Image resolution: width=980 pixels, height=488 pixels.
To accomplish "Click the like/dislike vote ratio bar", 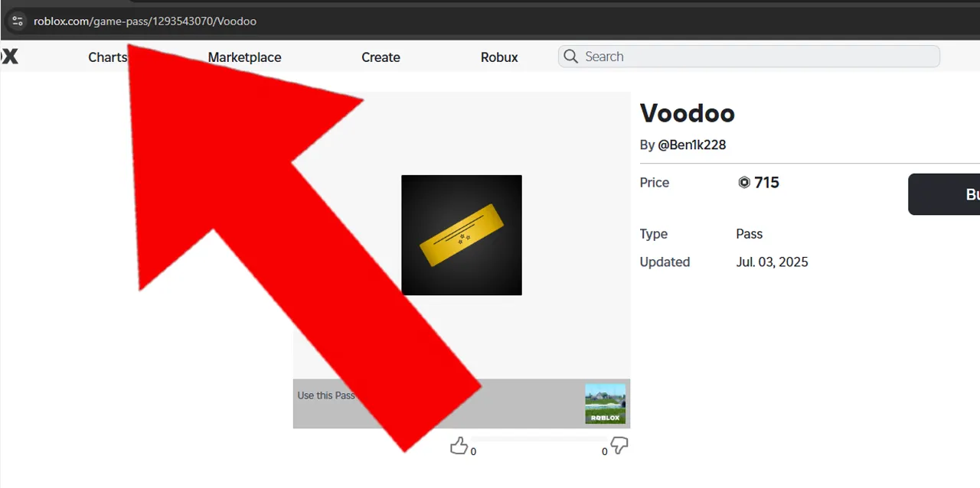I will click(x=539, y=440).
